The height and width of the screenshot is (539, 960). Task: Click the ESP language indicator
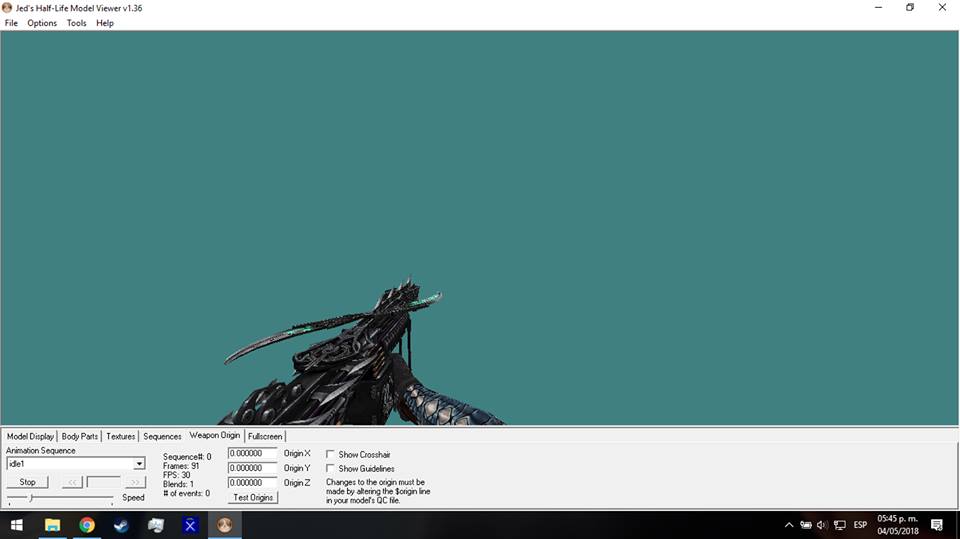pos(860,525)
